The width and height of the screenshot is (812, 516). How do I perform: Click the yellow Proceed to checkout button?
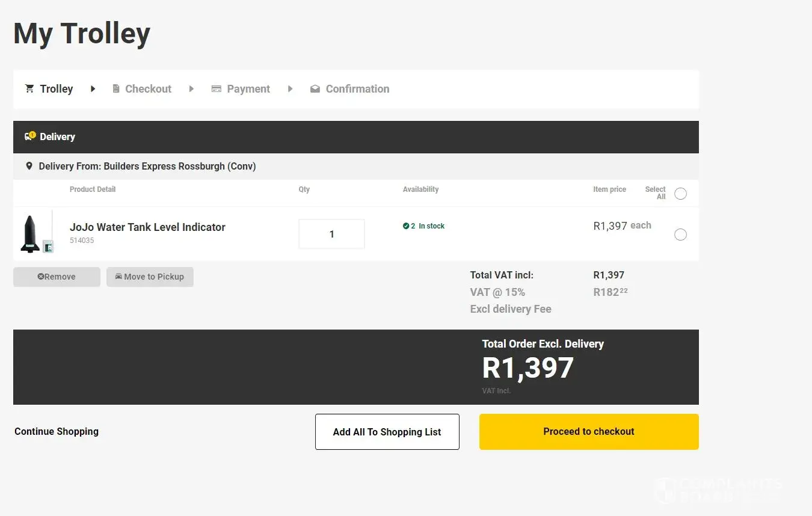coord(589,432)
